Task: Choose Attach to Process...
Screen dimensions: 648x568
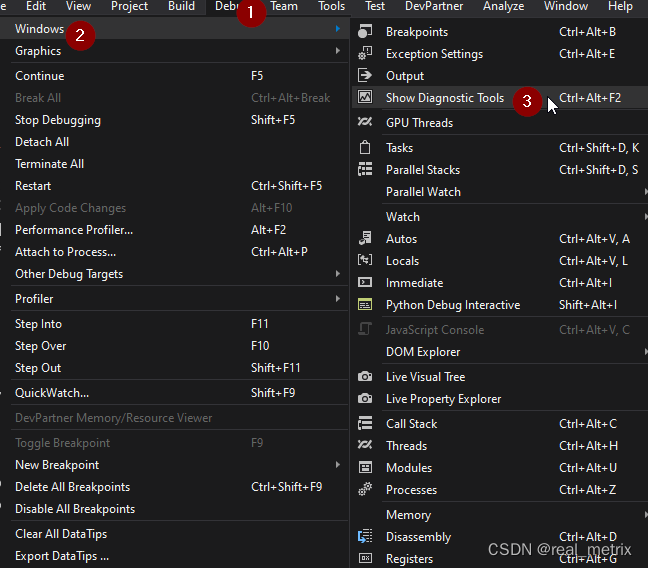Action: pyautogui.click(x=174, y=252)
